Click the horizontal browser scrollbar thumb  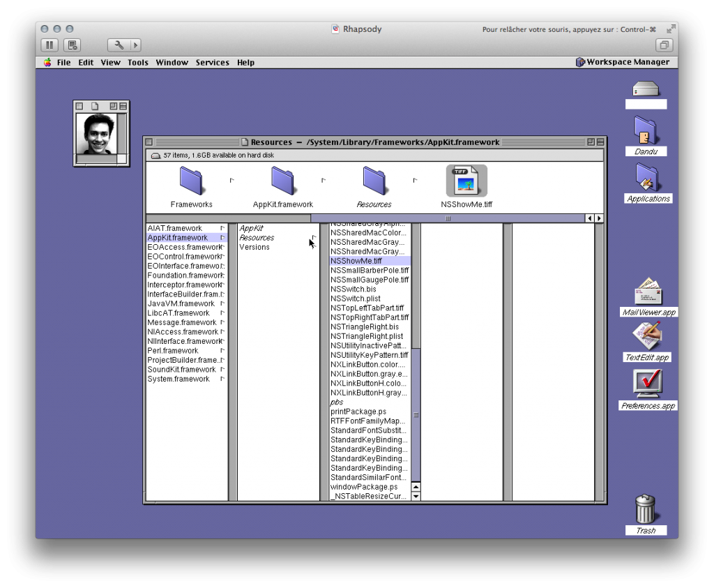pos(448,218)
